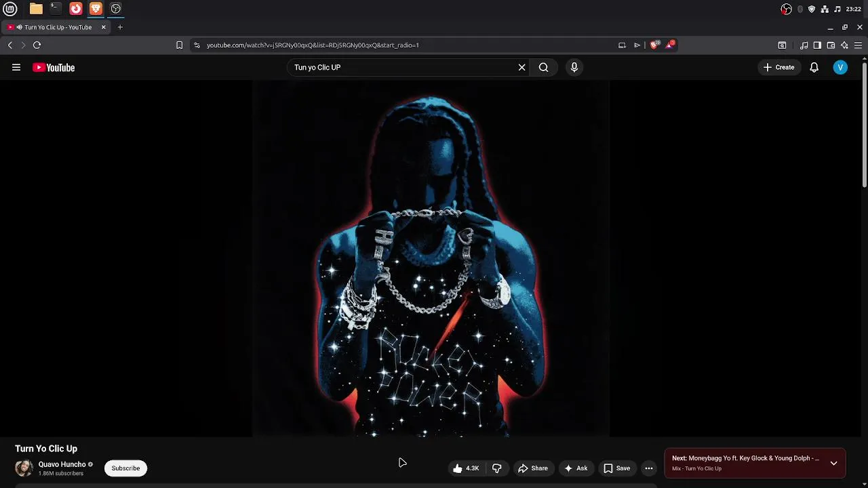This screenshot has width=868, height=488.
Task: Open the account avatar menu
Action: 840,67
